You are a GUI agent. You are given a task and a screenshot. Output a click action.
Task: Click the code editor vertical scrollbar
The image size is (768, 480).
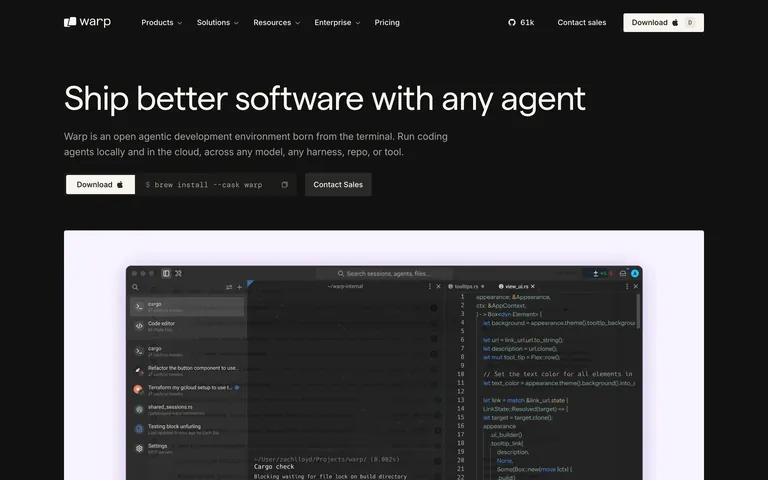[x=638, y=311]
